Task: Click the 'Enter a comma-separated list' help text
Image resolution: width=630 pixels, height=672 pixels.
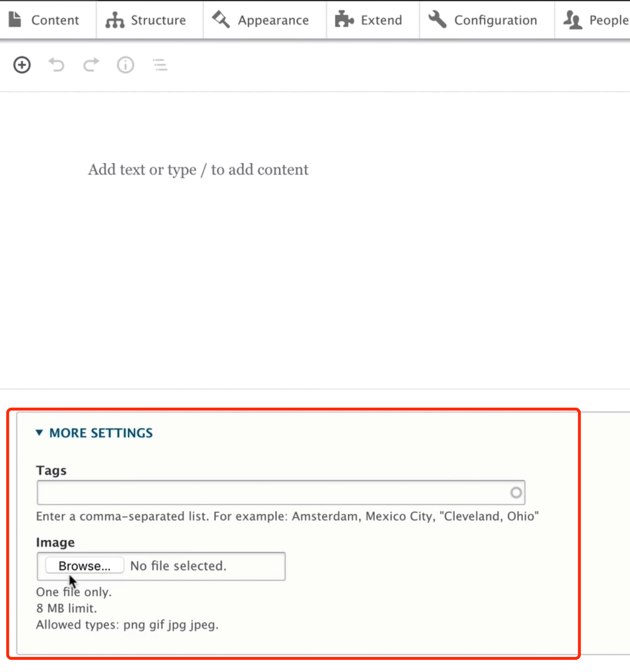Action: [x=287, y=516]
